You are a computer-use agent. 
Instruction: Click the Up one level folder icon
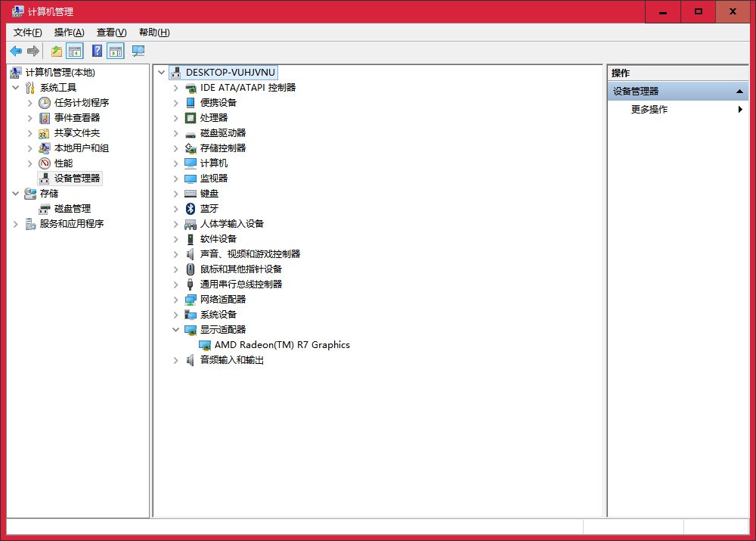point(57,51)
